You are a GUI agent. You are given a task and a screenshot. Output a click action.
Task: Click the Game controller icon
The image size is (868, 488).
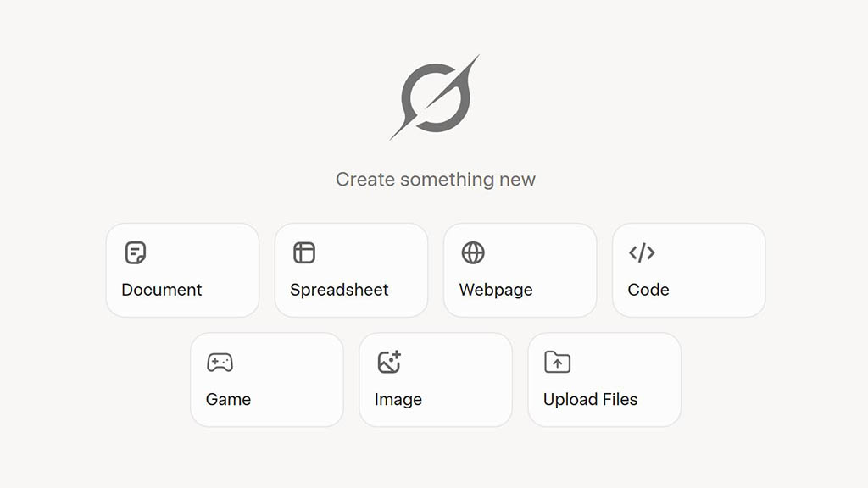(x=220, y=363)
